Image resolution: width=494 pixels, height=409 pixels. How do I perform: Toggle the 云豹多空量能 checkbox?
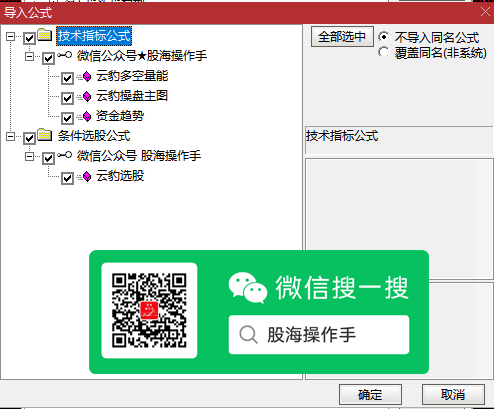(67, 78)
